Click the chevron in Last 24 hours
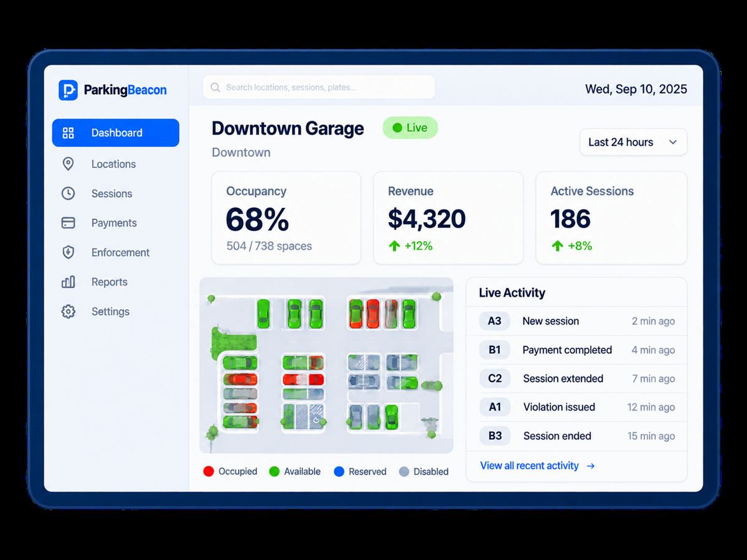The height and width of the screenshot is (560, 747). click(x=673, y=142)
